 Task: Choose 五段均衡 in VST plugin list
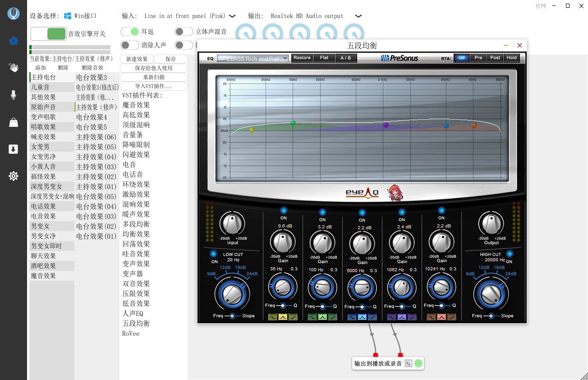click(x=136, y=324)
